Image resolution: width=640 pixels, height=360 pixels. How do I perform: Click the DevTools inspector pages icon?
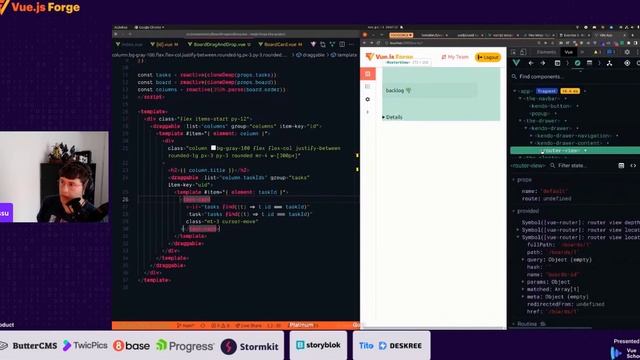[x=558, y=63]
